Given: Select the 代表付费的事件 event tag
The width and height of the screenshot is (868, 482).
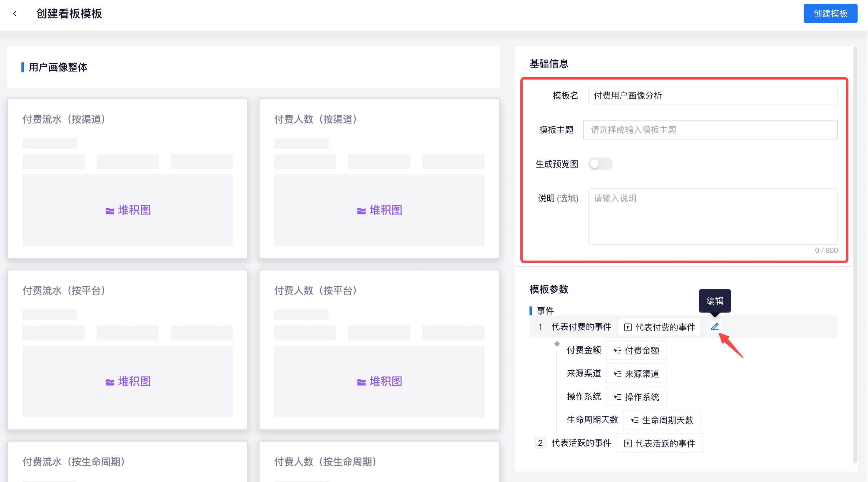Looking at the screenshot, I should 660,327.
